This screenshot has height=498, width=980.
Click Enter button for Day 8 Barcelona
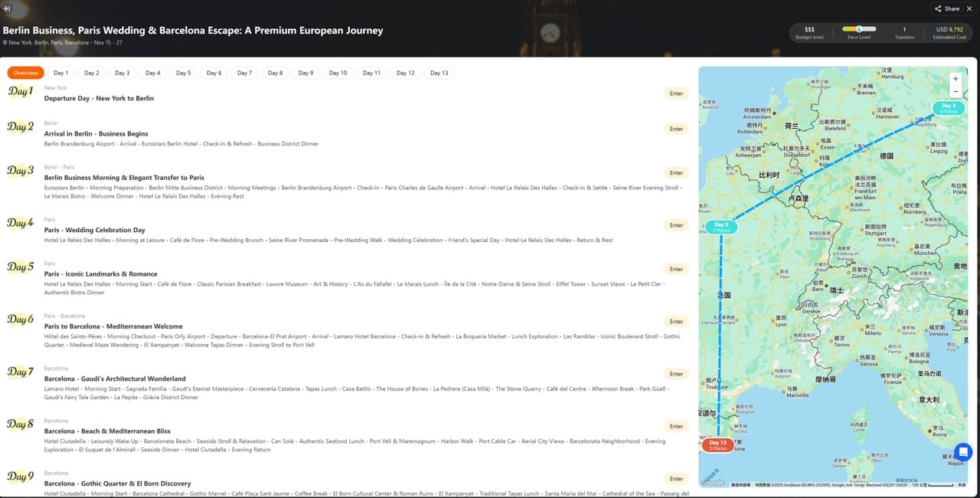click(x=676, y=426)
